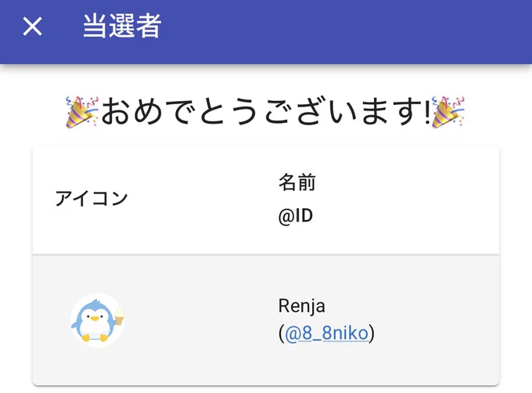The width and height of the screenshot is (532, 393).
Task: Click the exclamation mark ending the congratulations heading
Action: pyautogui.click(x=427, y=112)
